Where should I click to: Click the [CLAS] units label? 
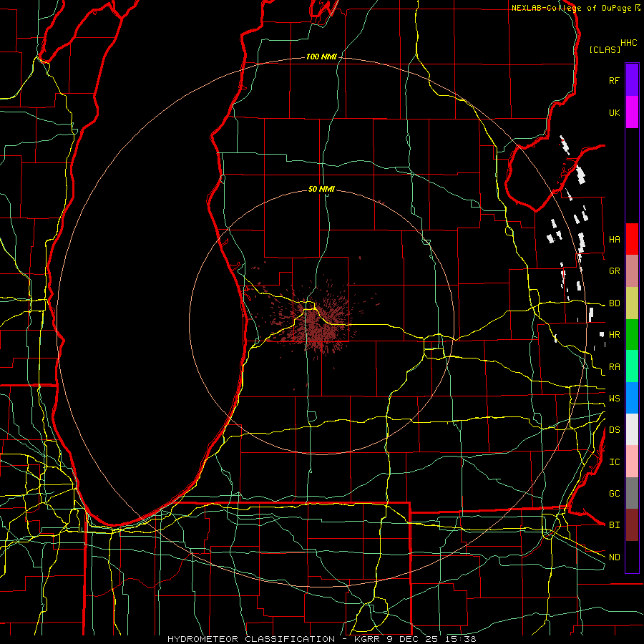coord(605,49)
